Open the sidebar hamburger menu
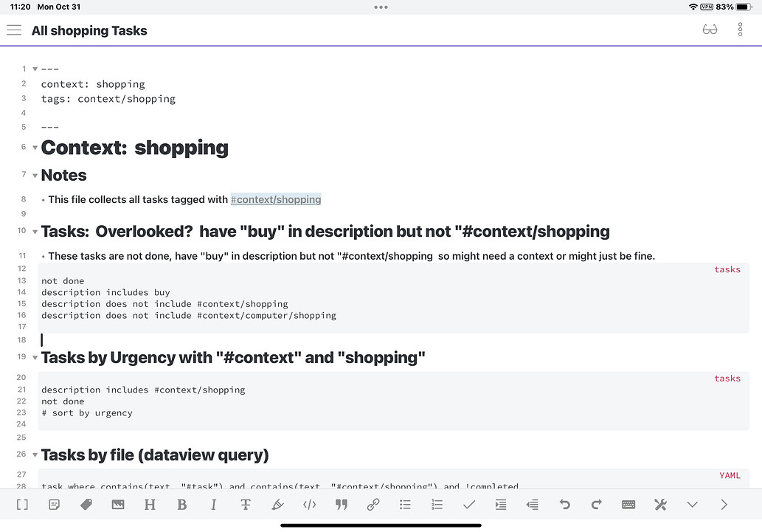Screen dimensions: 762x532 [x=14, y=30]
